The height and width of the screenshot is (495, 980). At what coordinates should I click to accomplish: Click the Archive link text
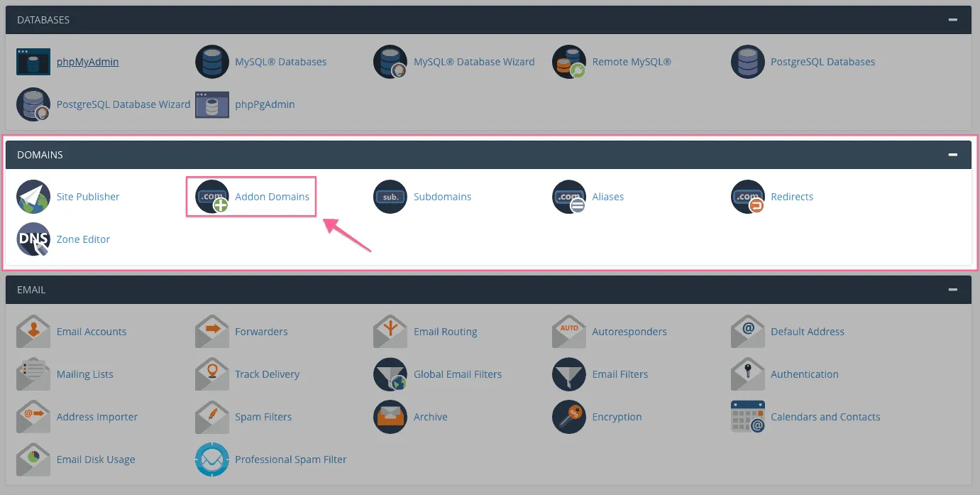pos(431,417)
